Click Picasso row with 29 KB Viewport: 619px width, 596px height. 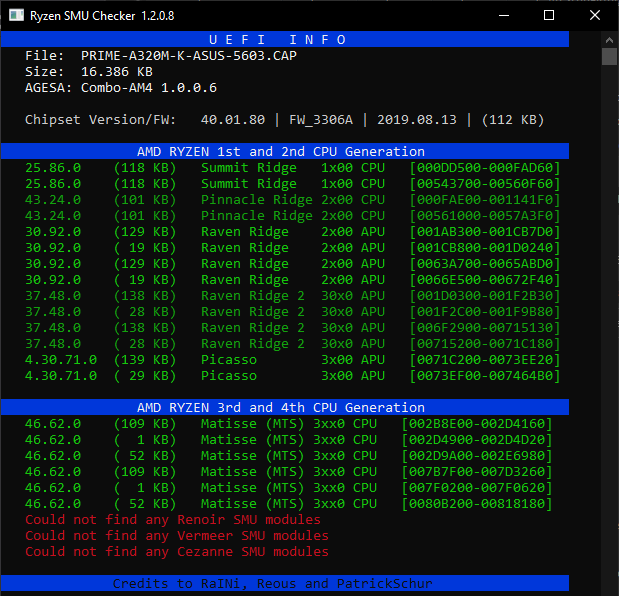[x=293, y=376]
